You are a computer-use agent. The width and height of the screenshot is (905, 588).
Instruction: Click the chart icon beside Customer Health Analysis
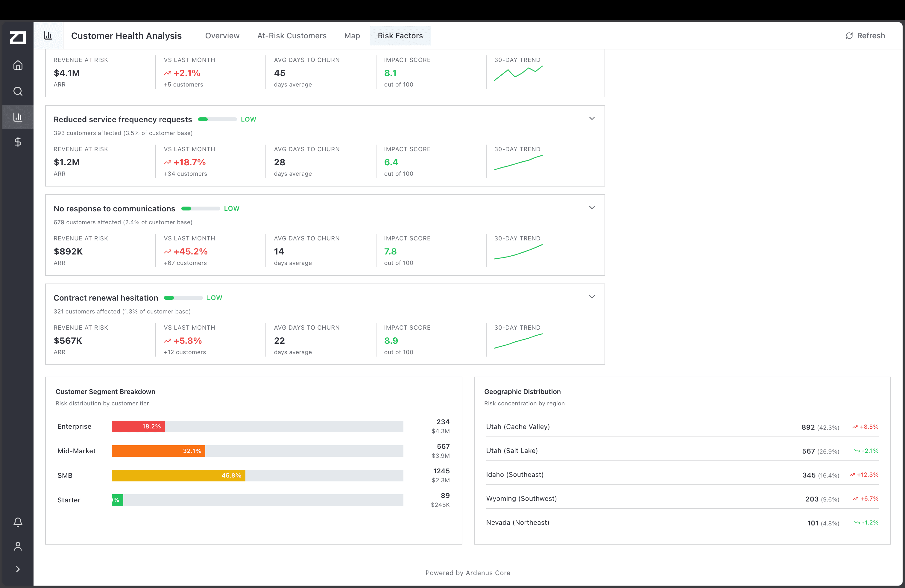point(48,35)
